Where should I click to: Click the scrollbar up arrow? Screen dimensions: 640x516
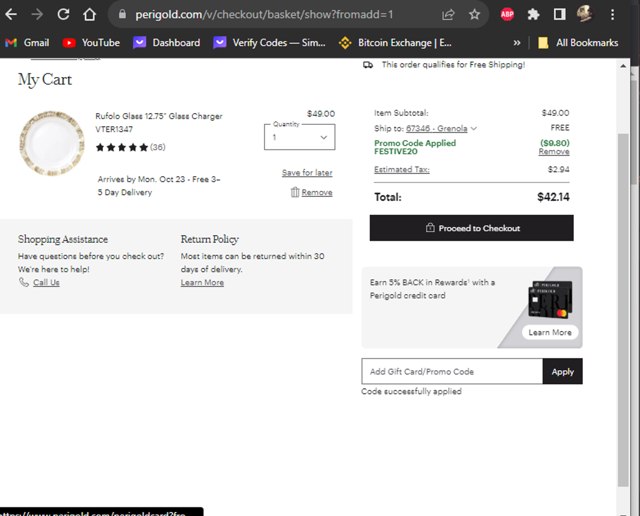pyautogui.click(x=623, y=66)
